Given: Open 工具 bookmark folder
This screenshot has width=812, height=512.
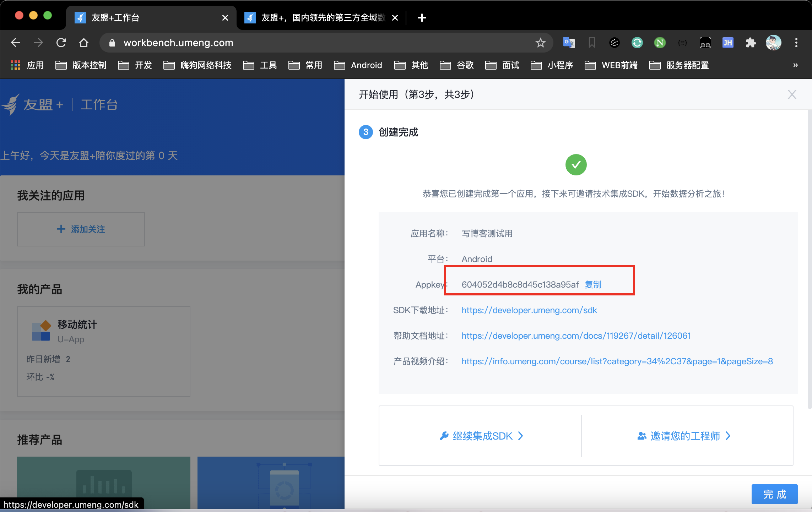Looking at the screenshot, I should 260,65.
